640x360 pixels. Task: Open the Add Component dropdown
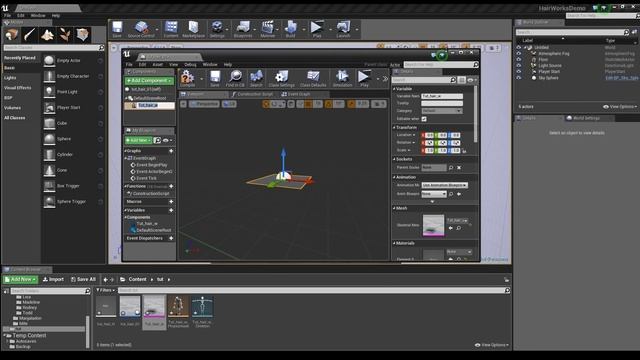click(149, 81)
